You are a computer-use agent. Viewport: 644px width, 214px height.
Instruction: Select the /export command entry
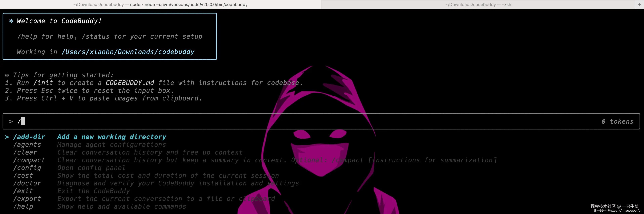pyautogui.click(x=27, y=199)
